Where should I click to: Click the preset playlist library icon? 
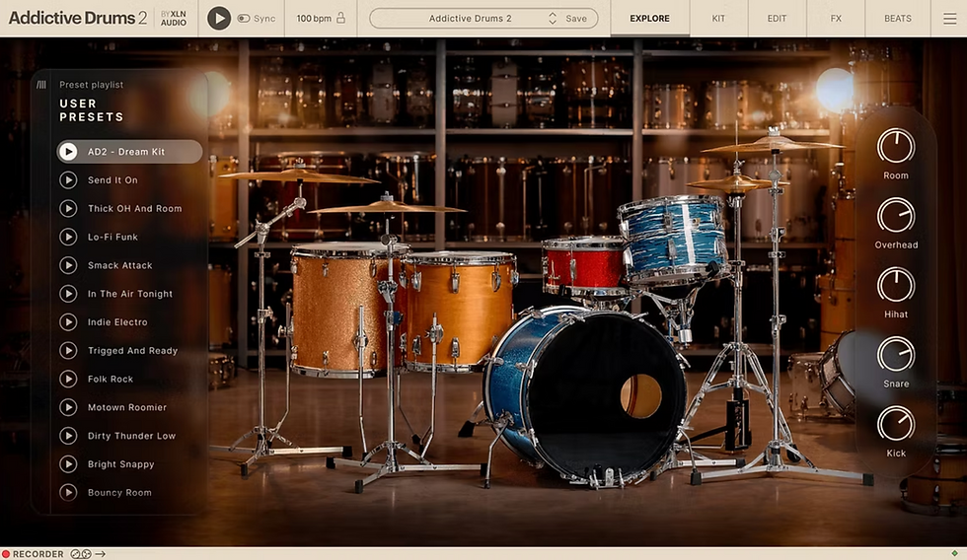click(41, 85)
